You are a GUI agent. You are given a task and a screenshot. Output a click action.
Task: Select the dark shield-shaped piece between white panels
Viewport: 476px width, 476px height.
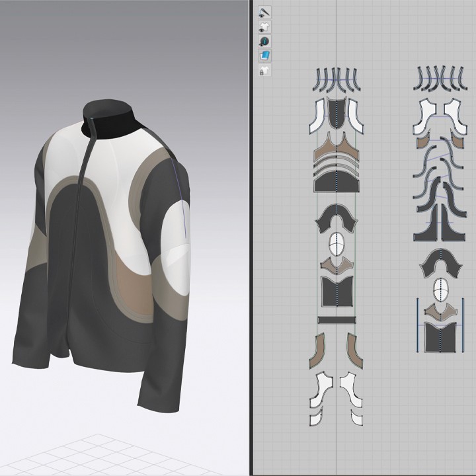(x=337, y=113)
